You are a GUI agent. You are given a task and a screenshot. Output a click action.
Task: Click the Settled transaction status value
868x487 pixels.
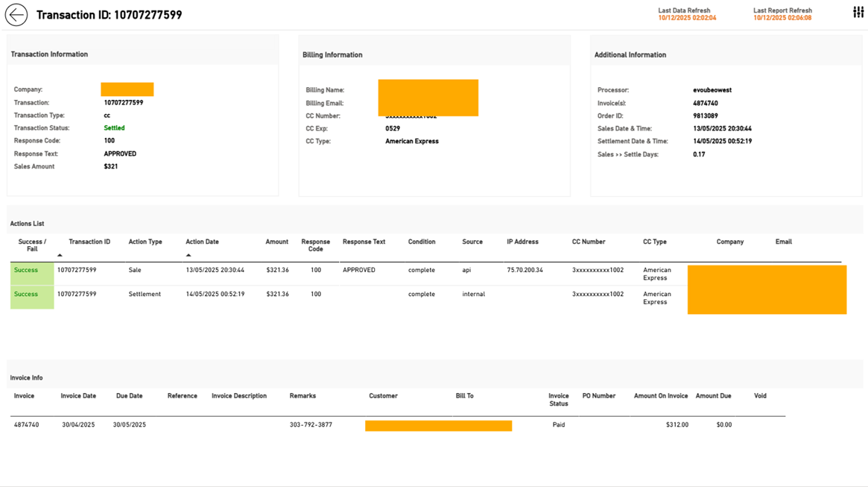(114, 128)
